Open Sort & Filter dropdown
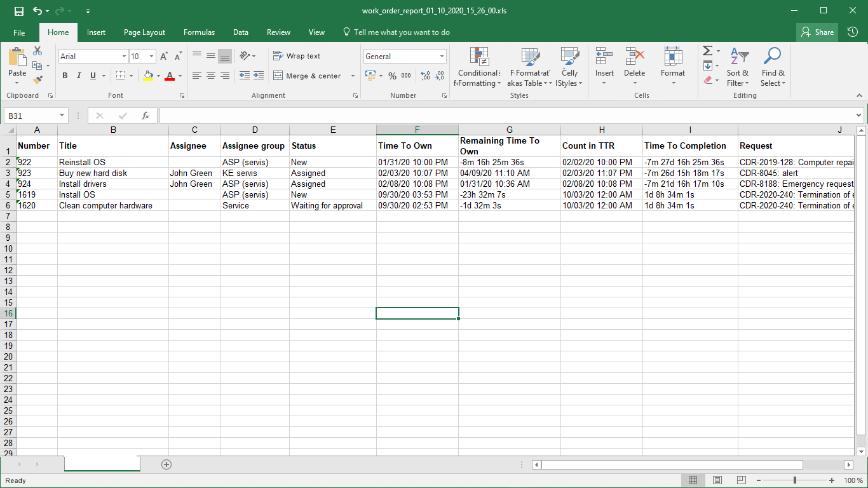 738,67
